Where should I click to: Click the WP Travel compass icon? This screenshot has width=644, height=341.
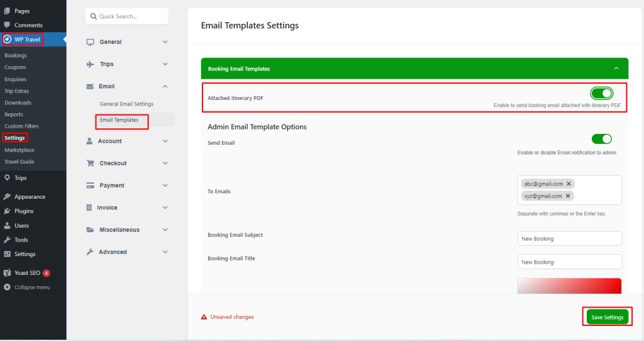coord(8,40)
